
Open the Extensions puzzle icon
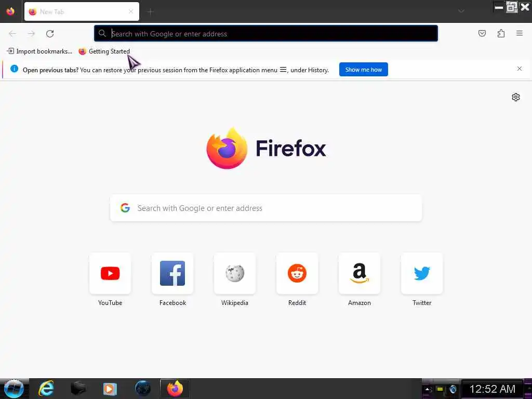coord(501,33)
